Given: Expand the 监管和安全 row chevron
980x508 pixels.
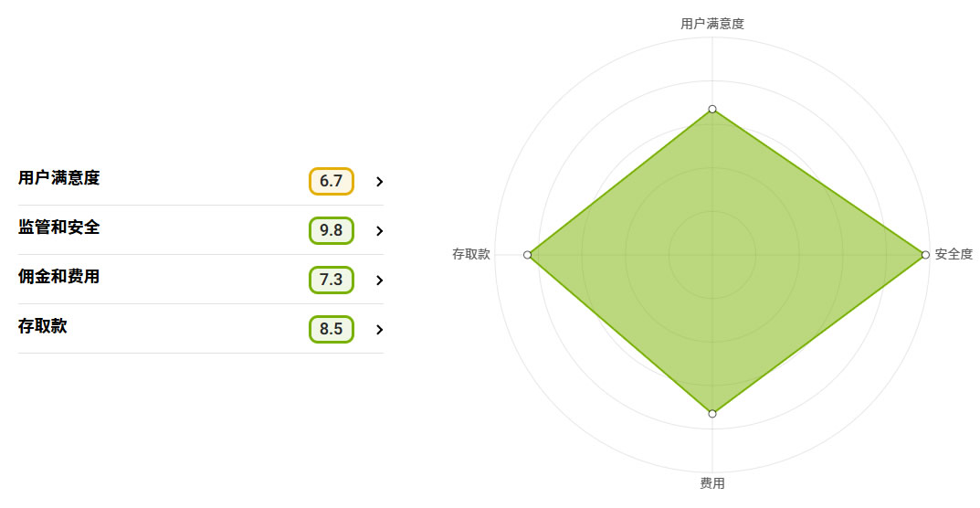Looking at the screenshot, I should [379, 231].
